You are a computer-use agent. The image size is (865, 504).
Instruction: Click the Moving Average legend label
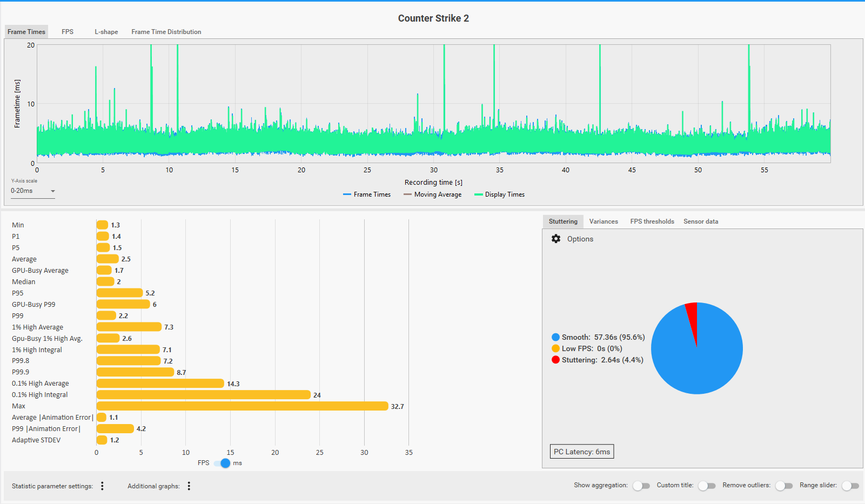[x=438, y=194]
